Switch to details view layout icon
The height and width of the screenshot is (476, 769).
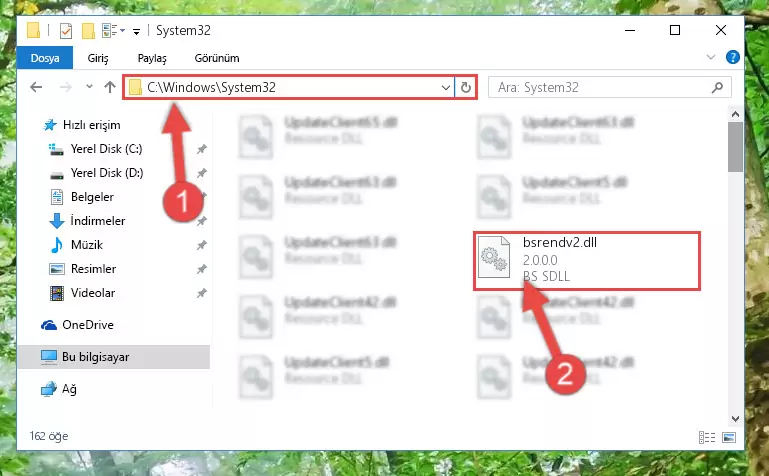click(707, 437)
